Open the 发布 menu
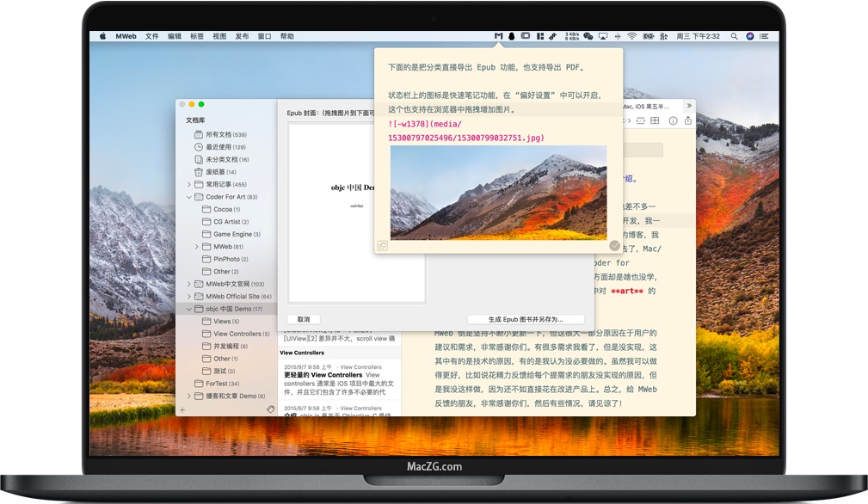Viewport: 868px width, 504px height. coord(241,36)
